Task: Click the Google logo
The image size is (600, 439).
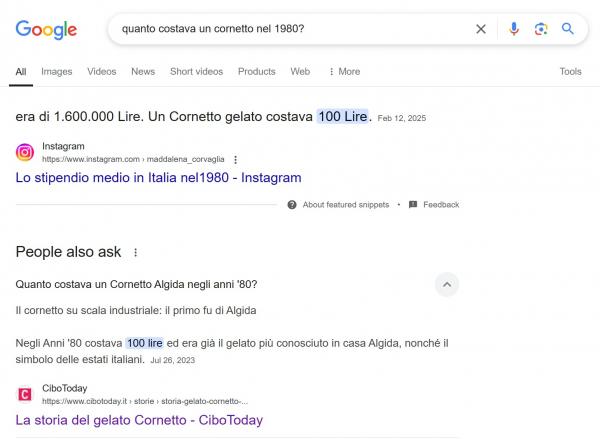Action: point(46,29)
